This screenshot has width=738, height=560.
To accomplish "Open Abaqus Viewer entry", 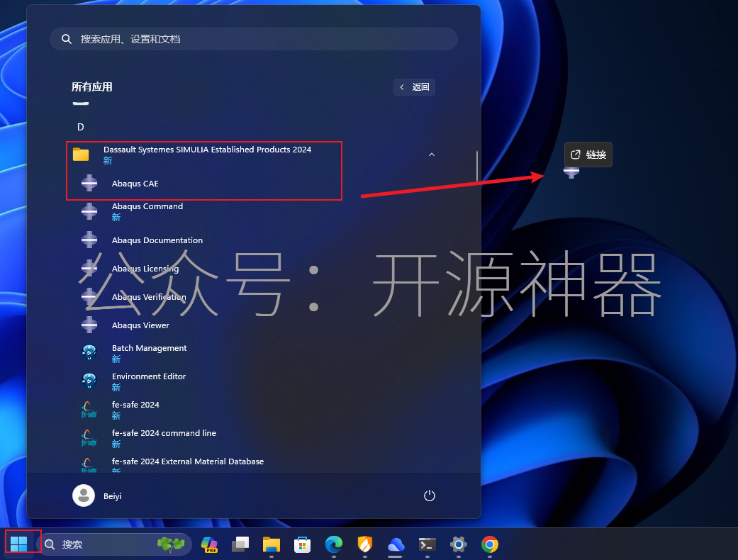I will coord(255,325).
